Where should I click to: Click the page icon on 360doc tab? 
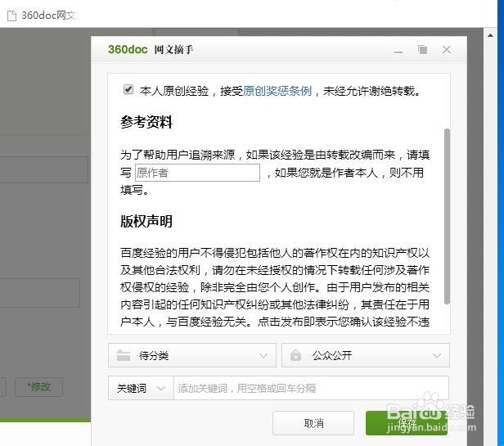[11, 16]
